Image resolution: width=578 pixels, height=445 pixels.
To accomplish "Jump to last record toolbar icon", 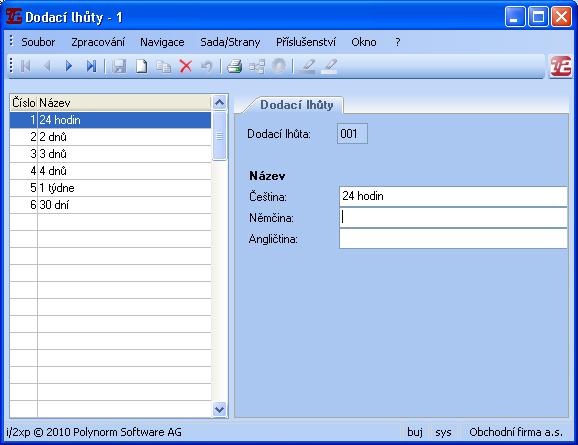I will coord(91,66).
